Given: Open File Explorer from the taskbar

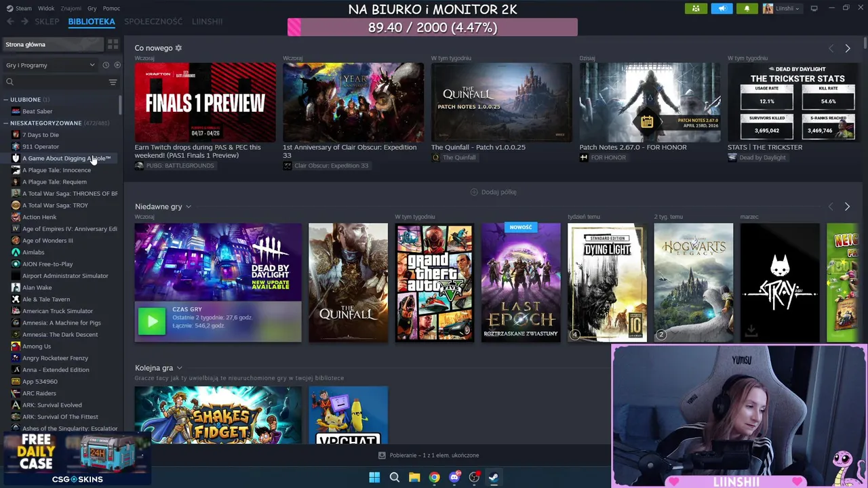Looking at the screenshot, I should pyautogui.click(x=414, y=477).
